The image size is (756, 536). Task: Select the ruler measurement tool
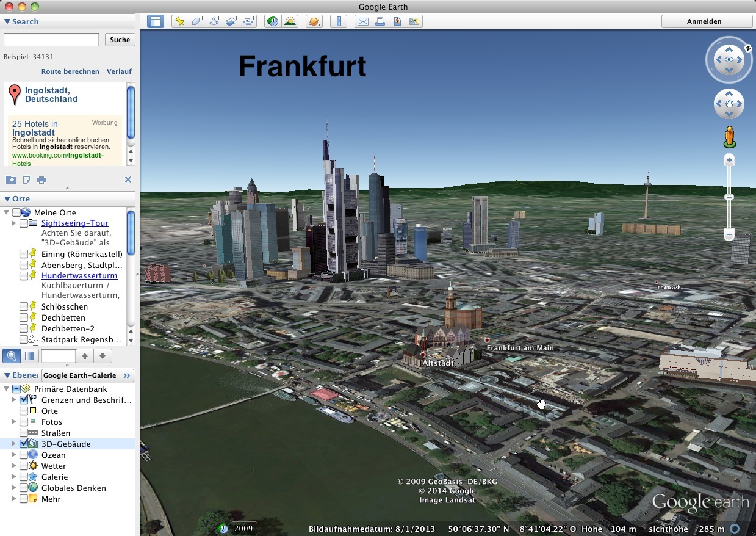click(338, 21)
